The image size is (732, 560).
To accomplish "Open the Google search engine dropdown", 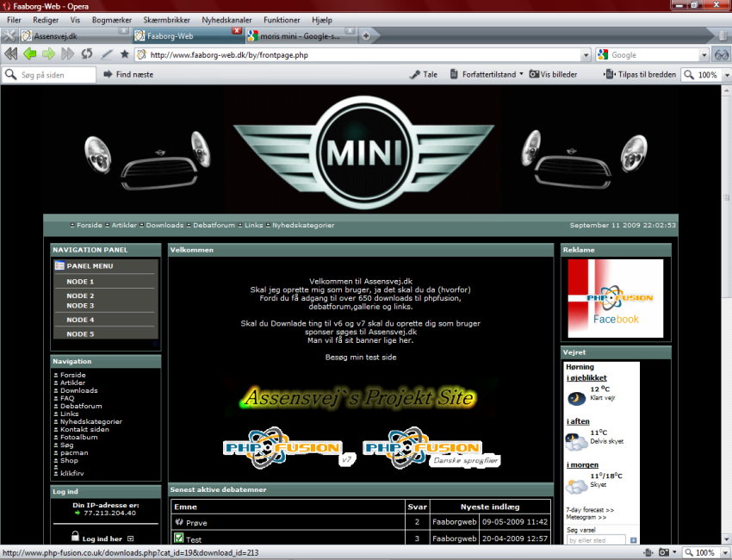I will click(704, 55).
